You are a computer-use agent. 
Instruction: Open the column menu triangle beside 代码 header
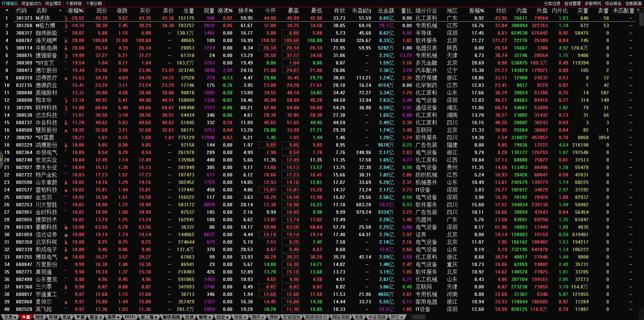click(6, 11)
